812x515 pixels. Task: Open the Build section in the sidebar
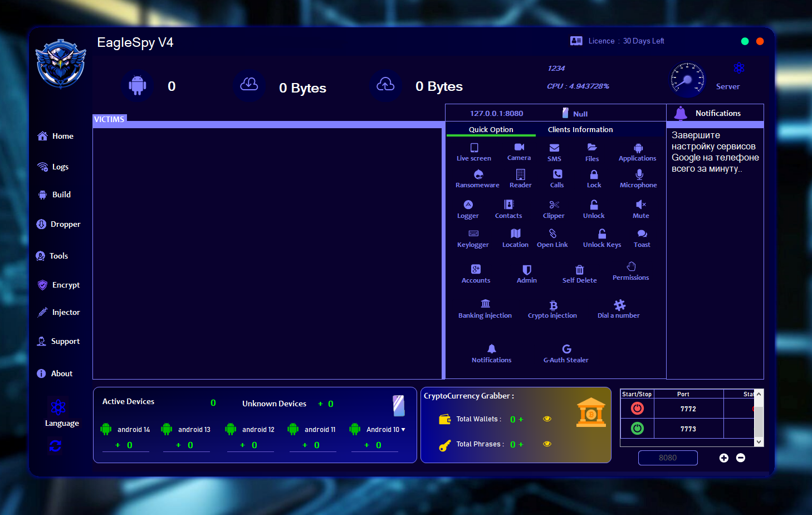point(54,195)
